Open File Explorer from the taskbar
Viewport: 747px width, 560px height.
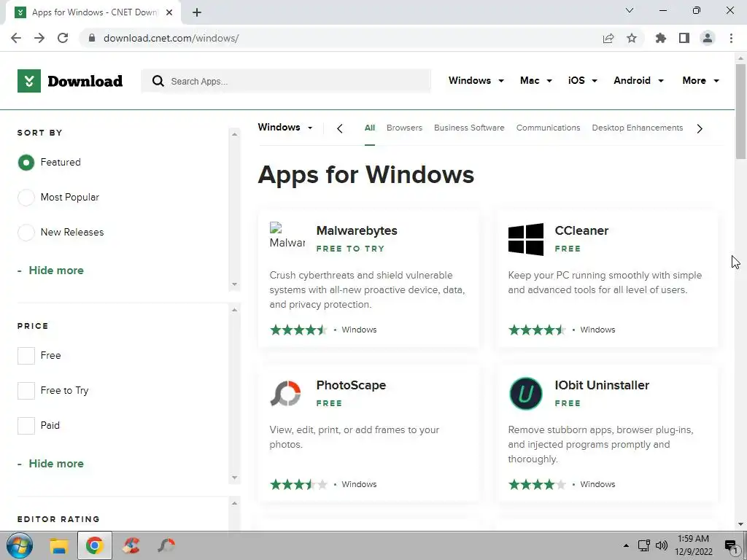[x=60, y=545]
